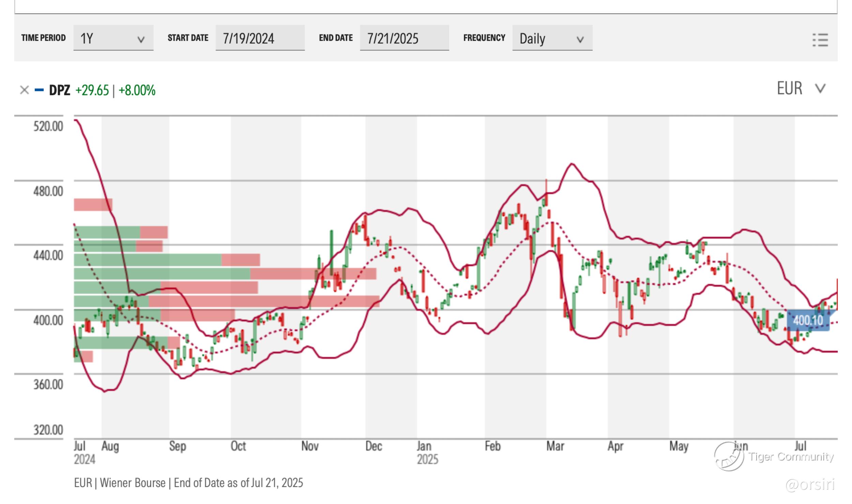
Task: Remove DPZ series with X icon
Action: pos(24,90)
